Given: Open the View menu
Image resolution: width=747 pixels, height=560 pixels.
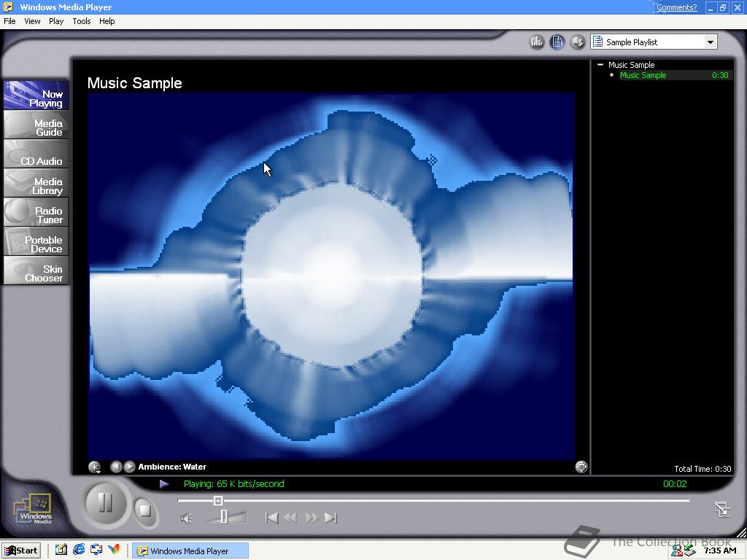Looking at the screenshot, I should pyautogui.click(x=32, y=21).
